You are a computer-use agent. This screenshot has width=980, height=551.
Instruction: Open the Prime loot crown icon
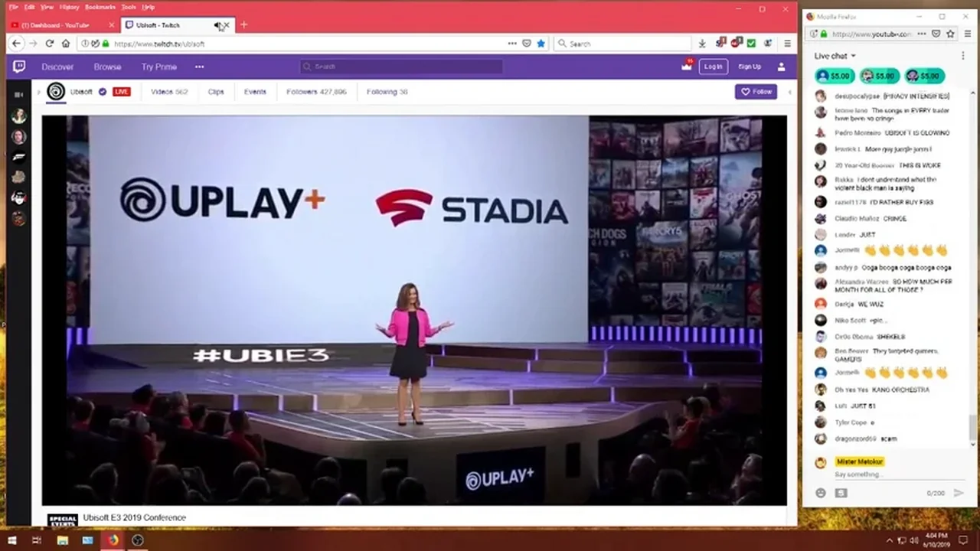pyautogui.click(x=687, y=67)
